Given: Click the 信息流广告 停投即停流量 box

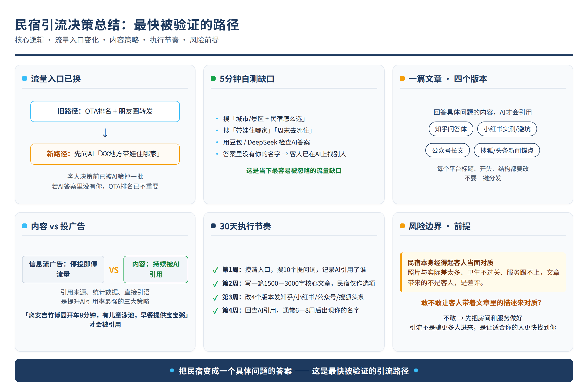Looking at the screenshot, I should coord(63,269).
